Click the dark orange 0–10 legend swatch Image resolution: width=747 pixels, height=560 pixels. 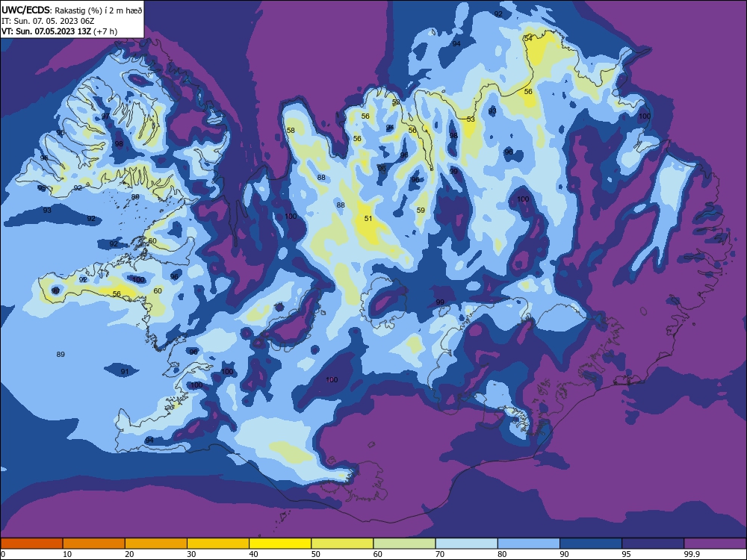[31, 544]
